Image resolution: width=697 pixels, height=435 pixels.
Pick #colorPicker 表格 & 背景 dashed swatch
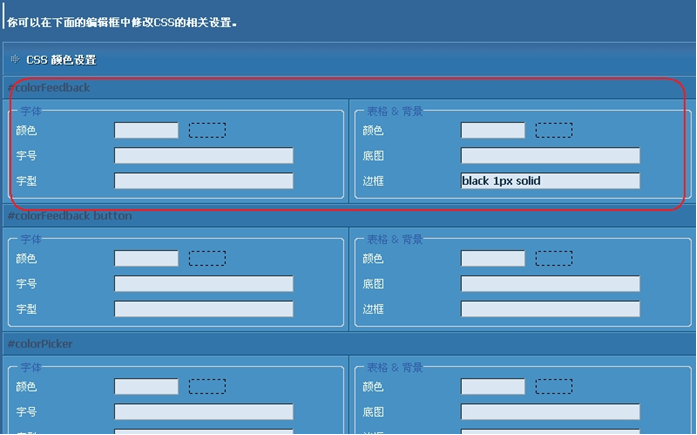[554, 386]
